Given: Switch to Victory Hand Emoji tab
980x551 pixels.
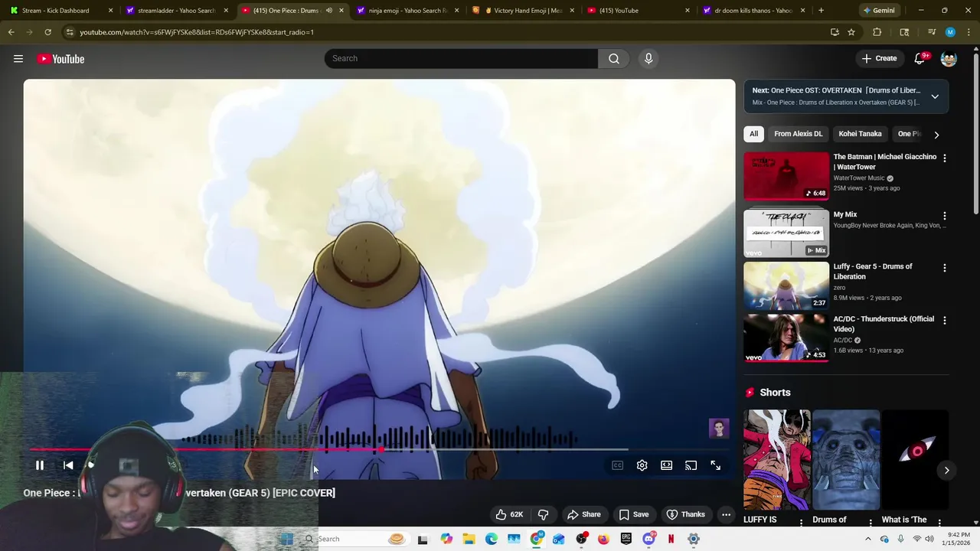Looking at the screenshot, I should click(x=523, y=11).
